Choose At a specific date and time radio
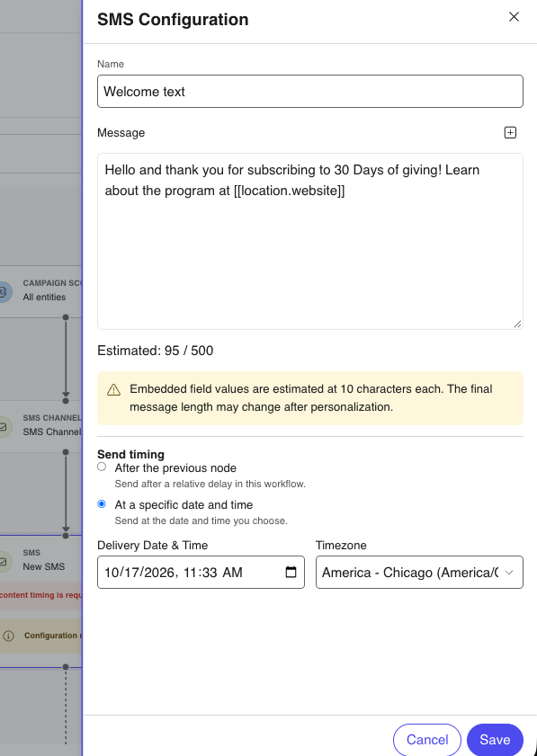This screenshot has width=537, height=756. click(x=102, y=503)
